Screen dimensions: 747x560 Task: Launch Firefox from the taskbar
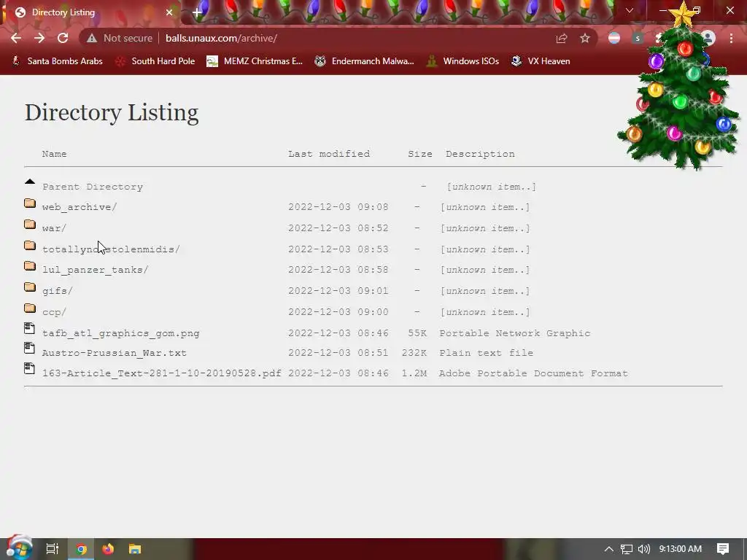(108, 549)
